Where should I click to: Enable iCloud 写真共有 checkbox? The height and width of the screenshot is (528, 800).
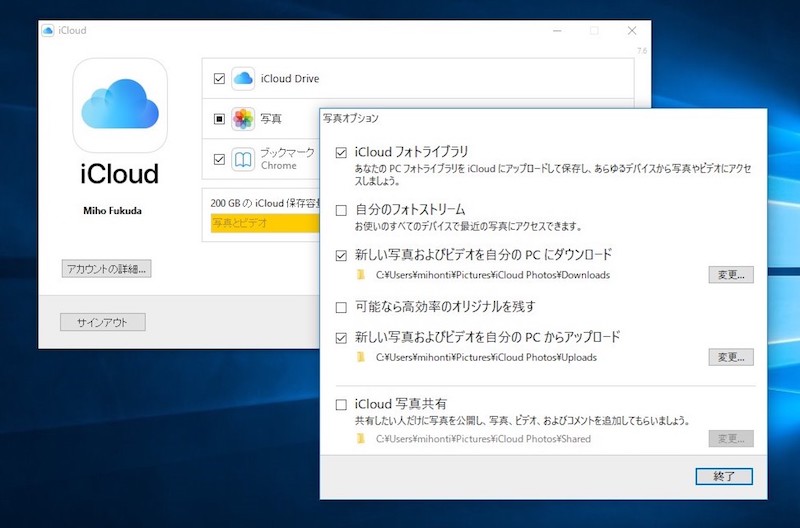341,405
